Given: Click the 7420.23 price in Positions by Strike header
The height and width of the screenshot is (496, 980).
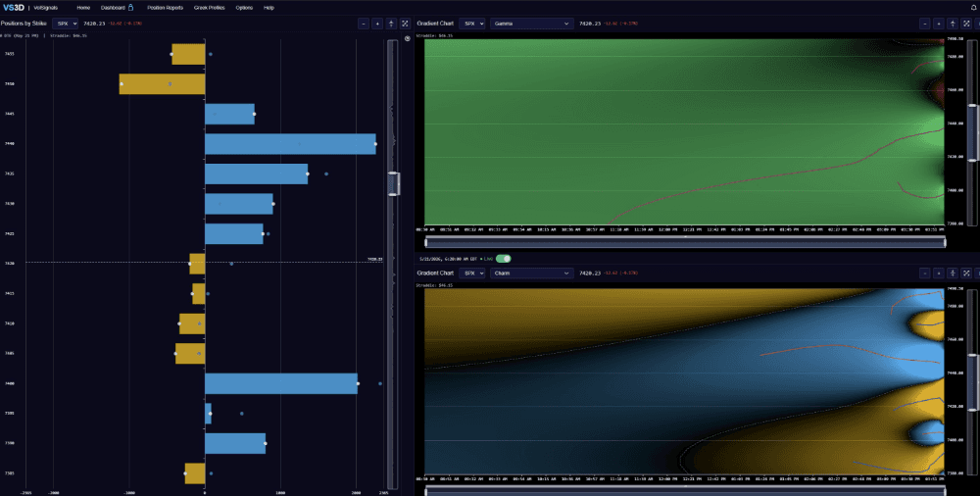Looking at the screenshot, I should (93, 24).
